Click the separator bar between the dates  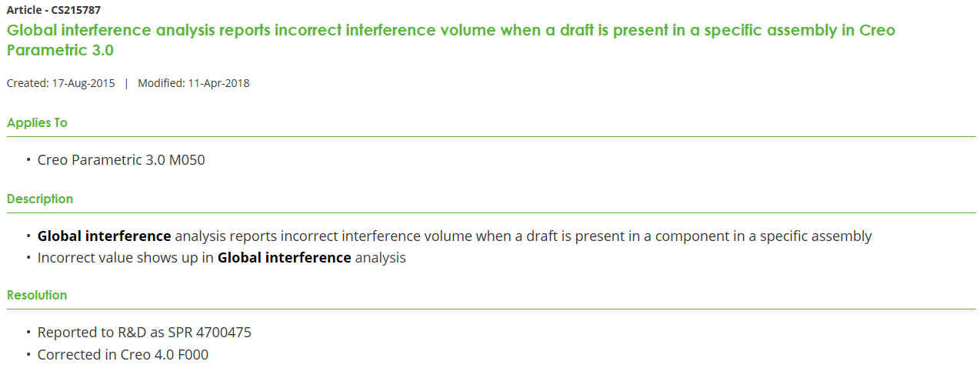126,83
